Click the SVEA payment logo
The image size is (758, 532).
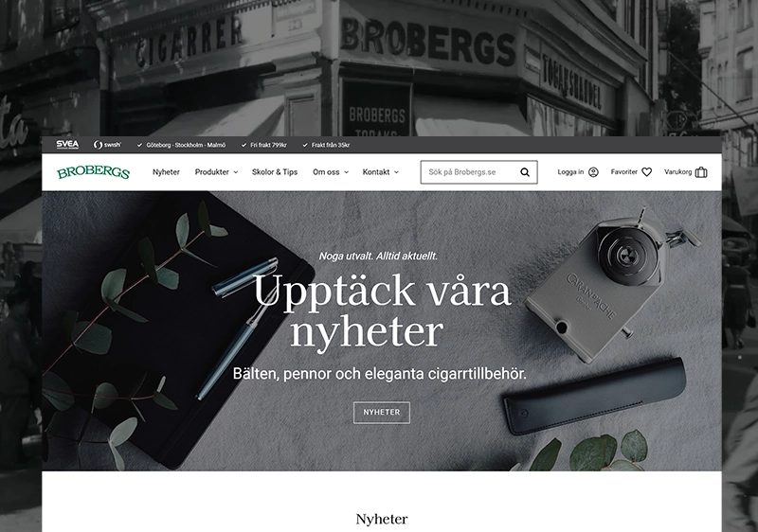(x=67, y=144)
